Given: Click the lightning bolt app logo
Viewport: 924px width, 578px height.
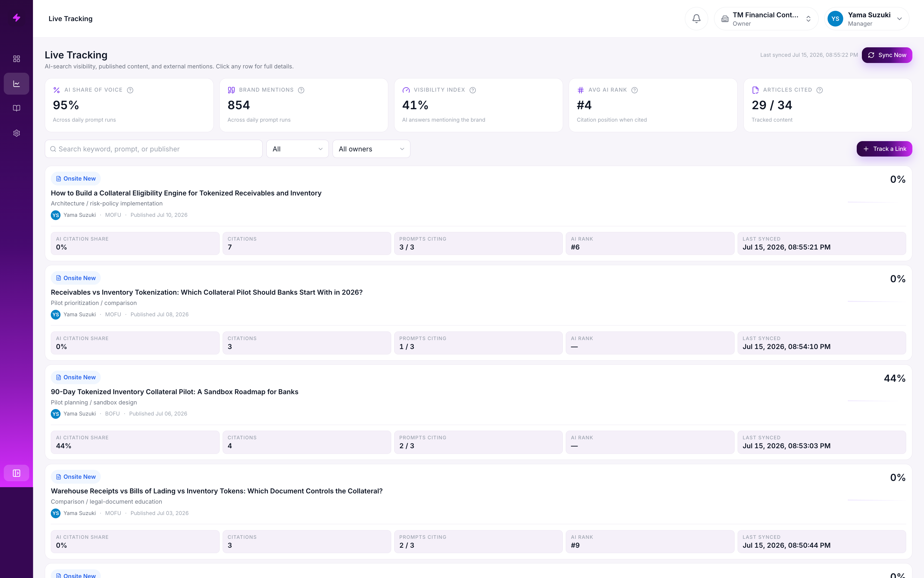Looking at the screenshot, I should click(x=16, y=18).
